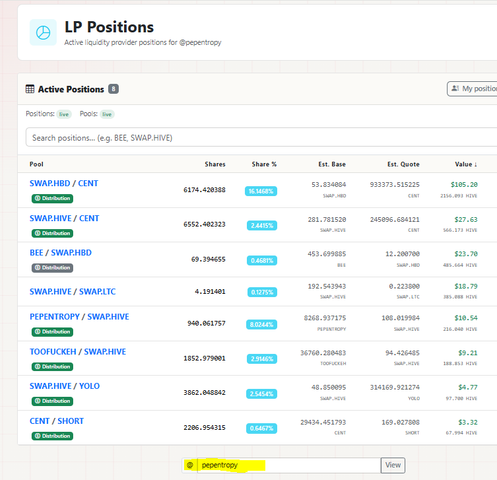Viewport: 497px width, 480px height.
Task: Click the $105.20 value cell
Action: coord(464,185)
